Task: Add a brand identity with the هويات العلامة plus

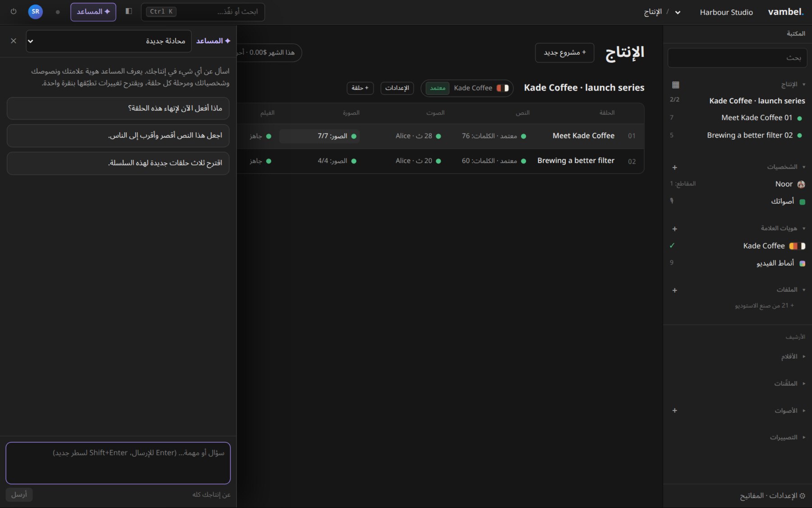Action: (x=675, y=229)
